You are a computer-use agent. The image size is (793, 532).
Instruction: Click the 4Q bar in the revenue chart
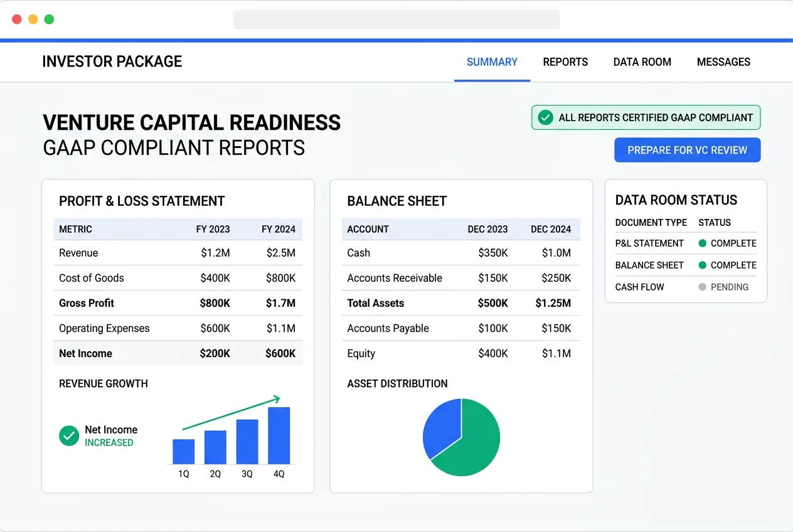(279, 435)
